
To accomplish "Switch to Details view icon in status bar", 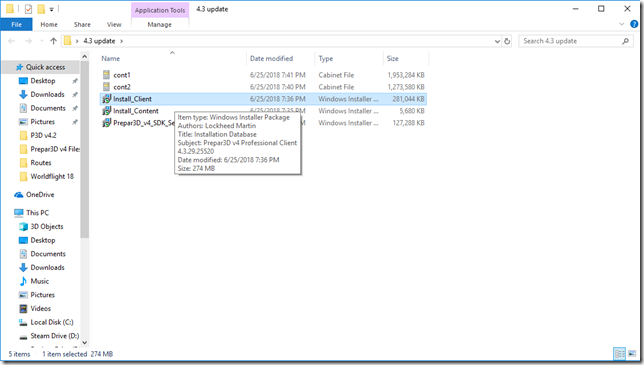I will [x=619, y=354].
